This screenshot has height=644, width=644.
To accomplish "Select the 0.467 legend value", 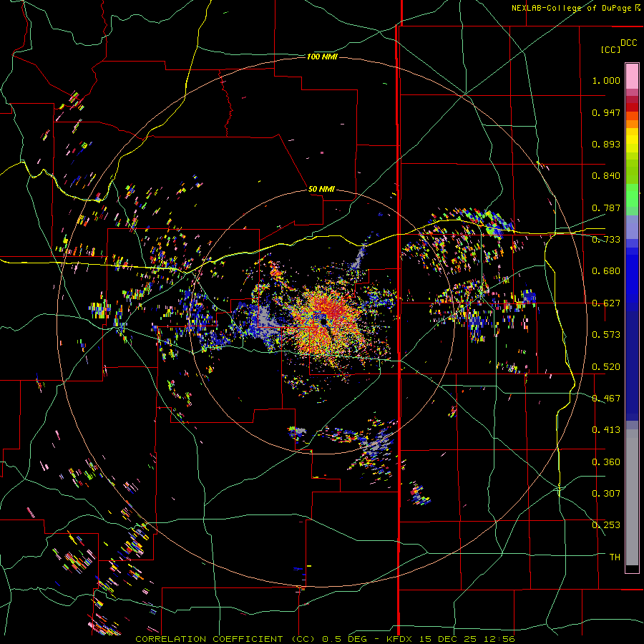I will [606, 399].
